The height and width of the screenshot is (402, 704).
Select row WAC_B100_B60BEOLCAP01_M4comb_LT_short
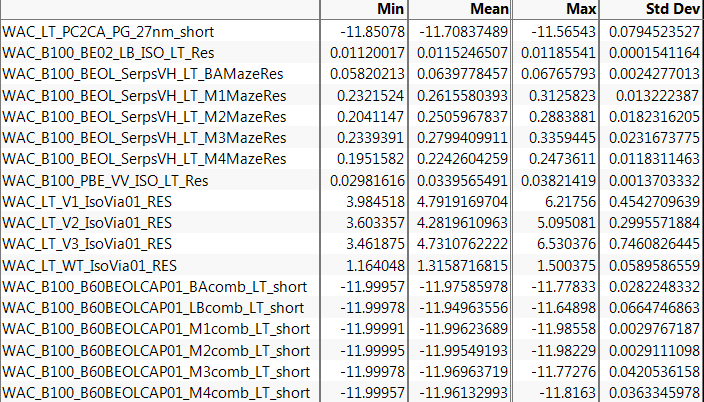tap(155, 392)
